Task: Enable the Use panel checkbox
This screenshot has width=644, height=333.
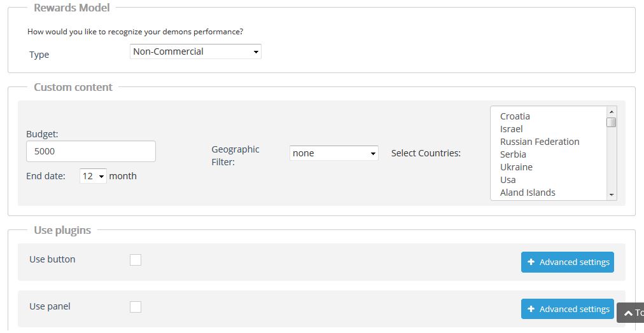Action: [136, 307]
